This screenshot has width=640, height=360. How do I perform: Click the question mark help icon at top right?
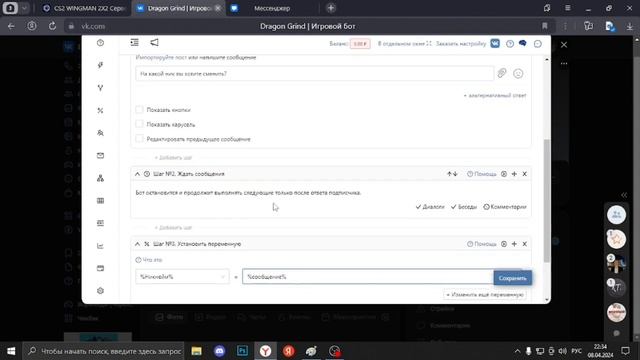point(510,44)
